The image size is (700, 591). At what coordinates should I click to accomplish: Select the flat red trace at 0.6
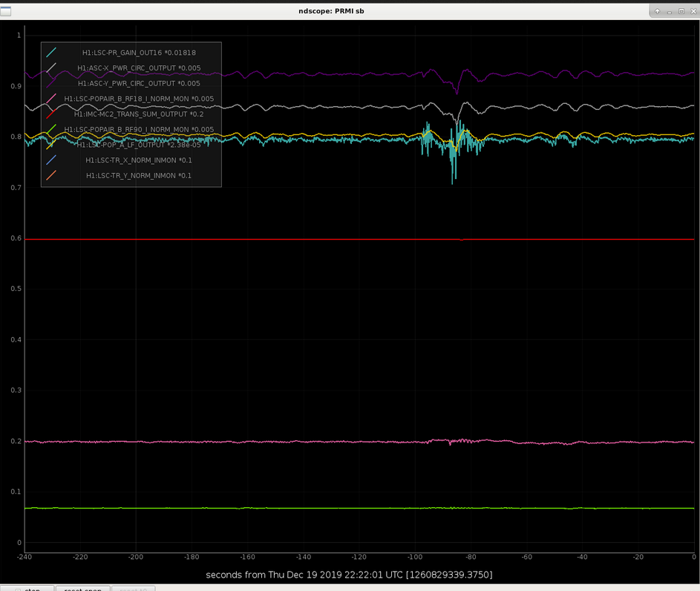tap(313, 240)
